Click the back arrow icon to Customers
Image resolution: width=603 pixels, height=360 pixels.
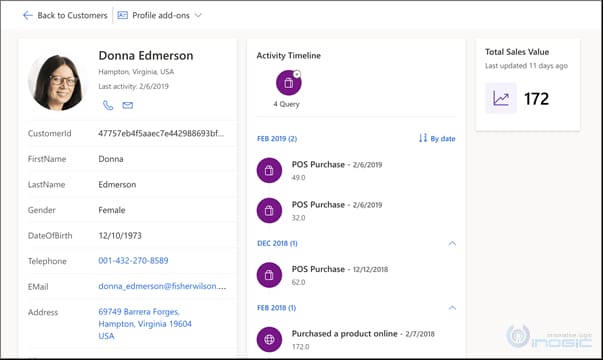click(x=28, y=15)
